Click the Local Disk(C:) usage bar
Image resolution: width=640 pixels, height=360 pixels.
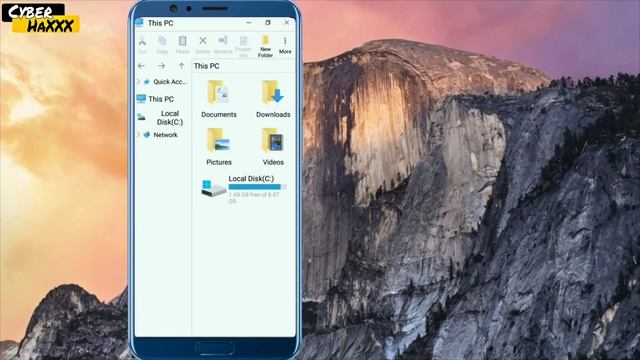[257, 187]
